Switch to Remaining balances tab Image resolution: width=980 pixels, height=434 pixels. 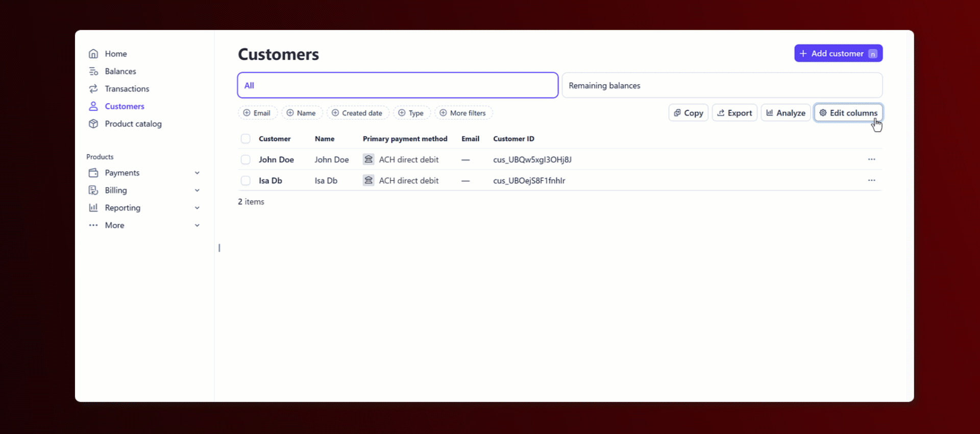pos(722,85)
